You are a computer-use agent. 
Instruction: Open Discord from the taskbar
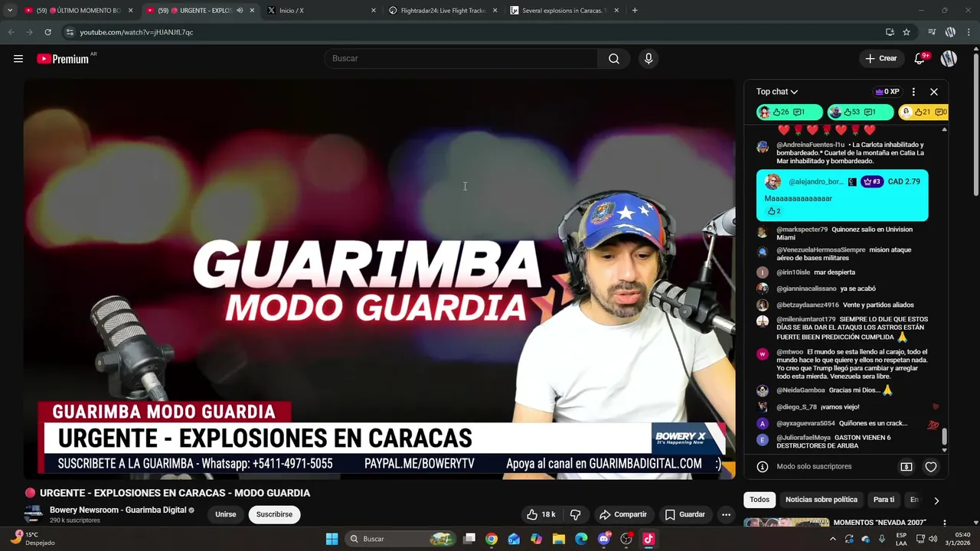tap(604, 539)
